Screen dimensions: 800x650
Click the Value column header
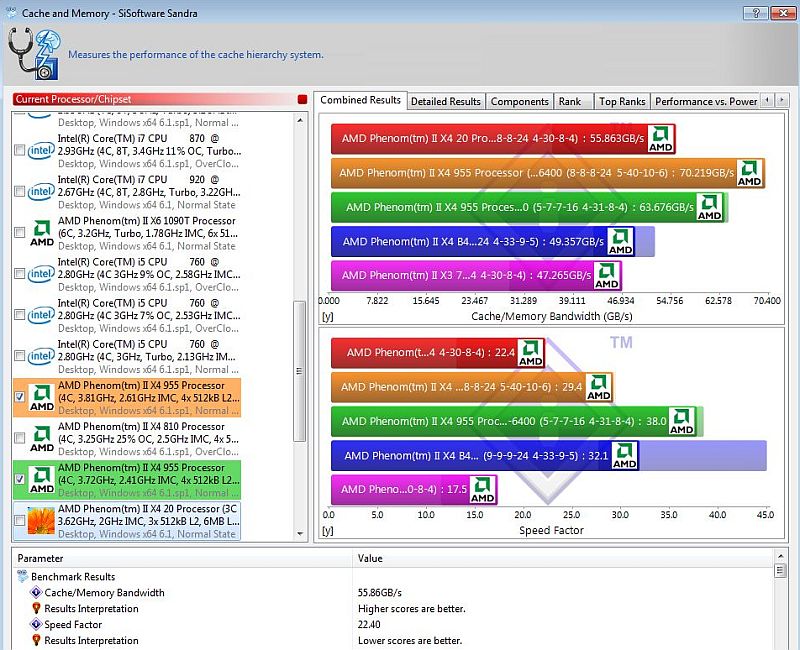click(x=563, y=558)
